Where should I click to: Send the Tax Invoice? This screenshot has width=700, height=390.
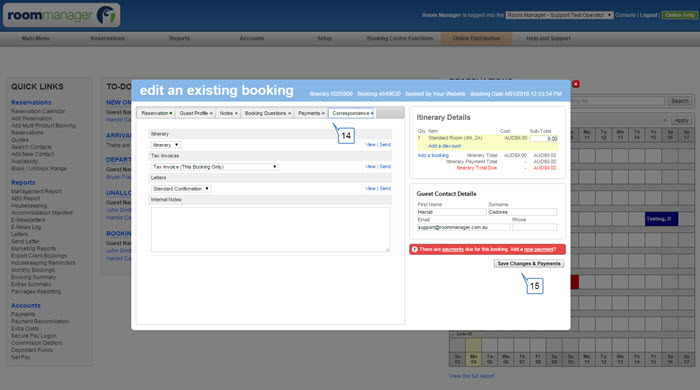click(x=385, y=166)
